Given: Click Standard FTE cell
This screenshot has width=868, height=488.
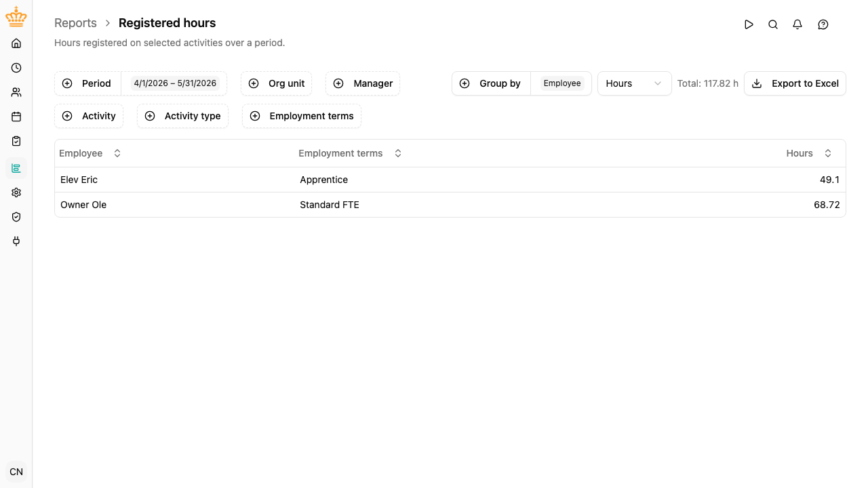Looking at the screenshot, I should coord(330,205).
